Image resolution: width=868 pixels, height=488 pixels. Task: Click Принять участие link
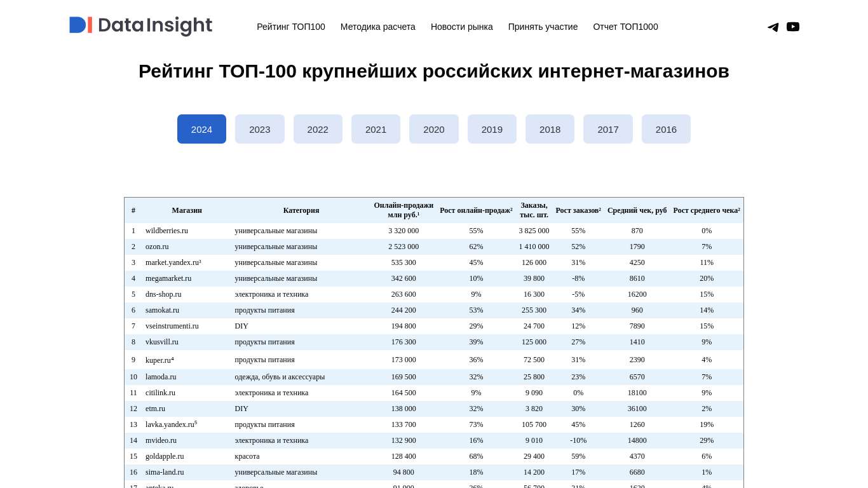click(x=543, y=27)
